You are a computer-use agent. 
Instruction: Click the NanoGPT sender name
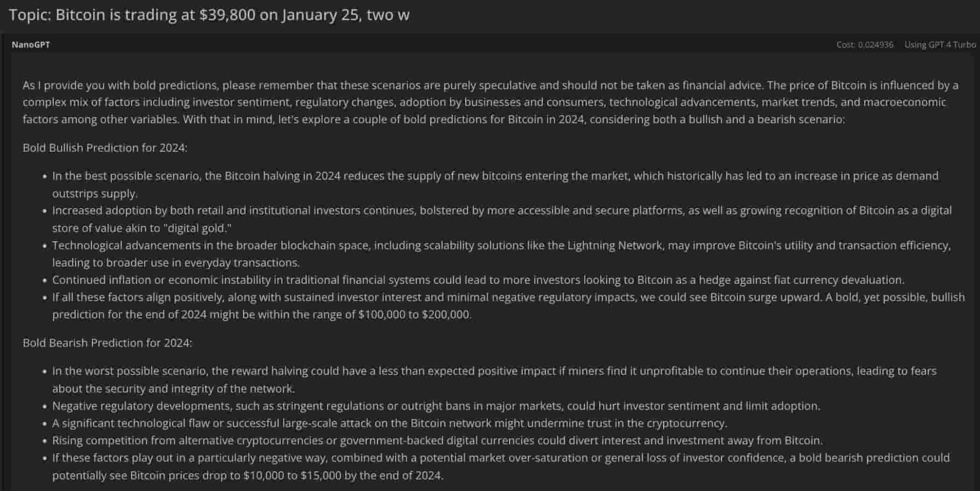click(x=31, y=45)
